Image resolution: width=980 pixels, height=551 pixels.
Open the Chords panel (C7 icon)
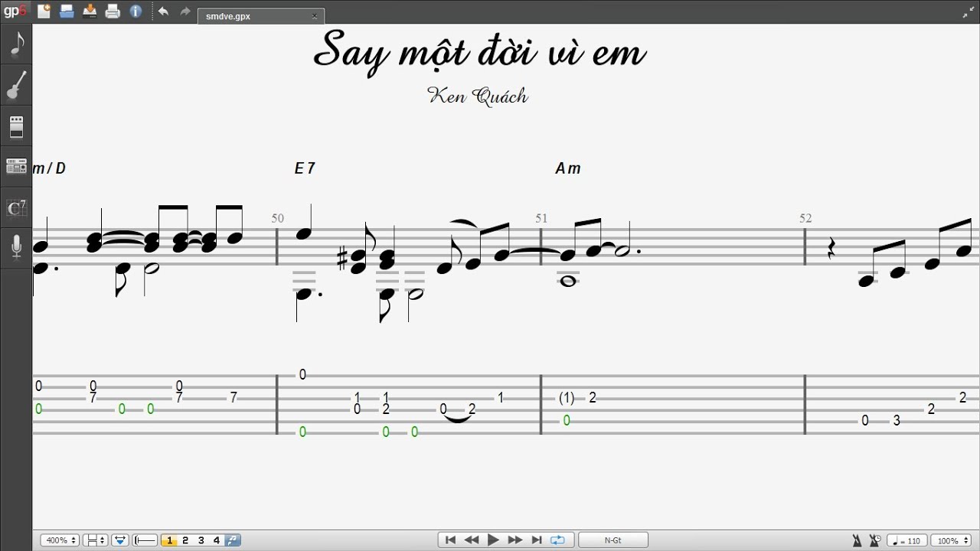click(x=16, y=208)
